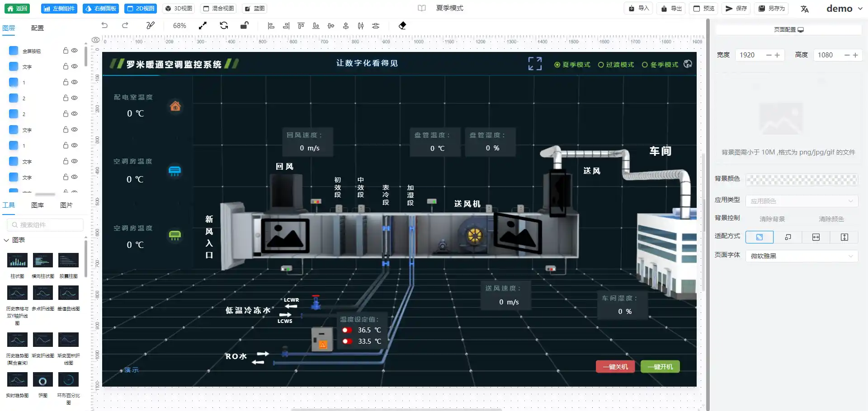Switch to 3D视图 view
868x411 pixels.
click(x=179, y=9)
